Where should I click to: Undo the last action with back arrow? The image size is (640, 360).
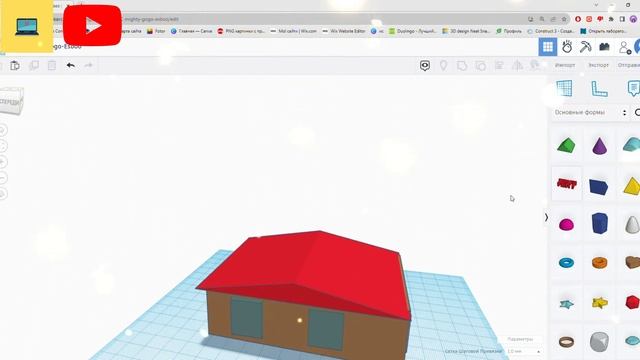71,65
